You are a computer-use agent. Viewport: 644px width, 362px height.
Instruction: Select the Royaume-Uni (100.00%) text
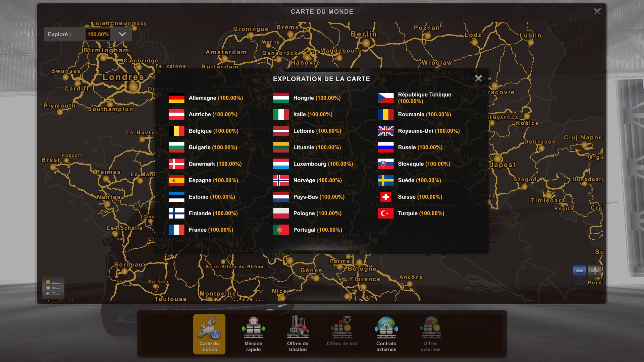[x=429, y=131]
